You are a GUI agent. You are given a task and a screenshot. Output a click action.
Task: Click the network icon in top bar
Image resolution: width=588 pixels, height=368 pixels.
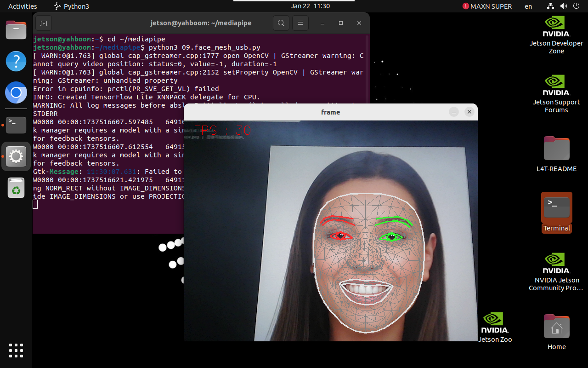coord(551,6)
